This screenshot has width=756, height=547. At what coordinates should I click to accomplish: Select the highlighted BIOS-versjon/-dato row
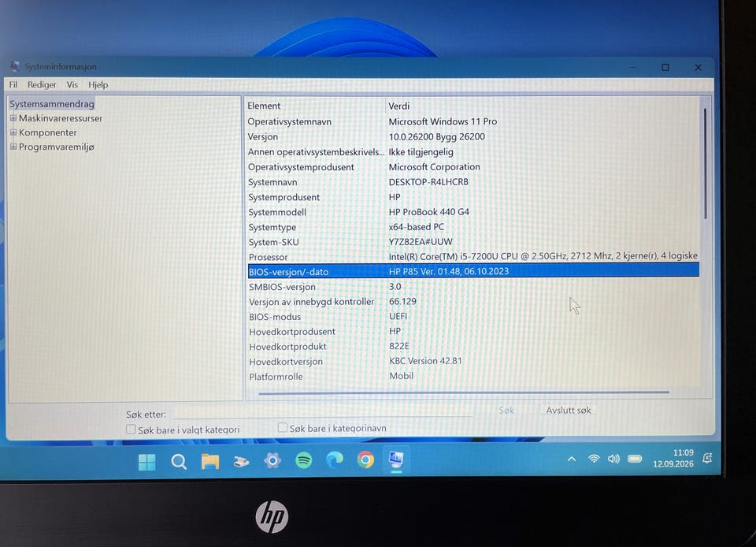473,271
